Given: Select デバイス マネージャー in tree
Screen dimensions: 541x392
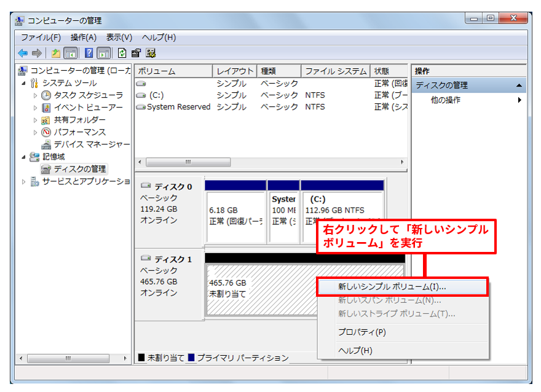Looking at the screenshot, I should click(x=92, y=144).
